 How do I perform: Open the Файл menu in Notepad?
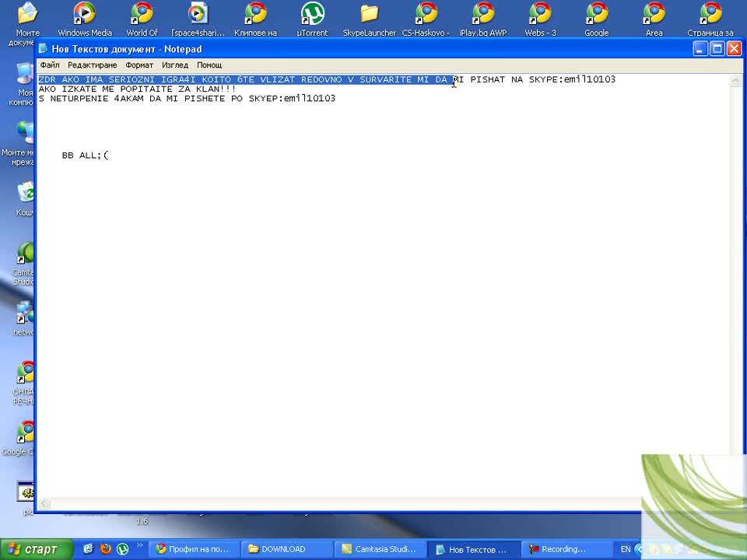[x=50, y=65]
